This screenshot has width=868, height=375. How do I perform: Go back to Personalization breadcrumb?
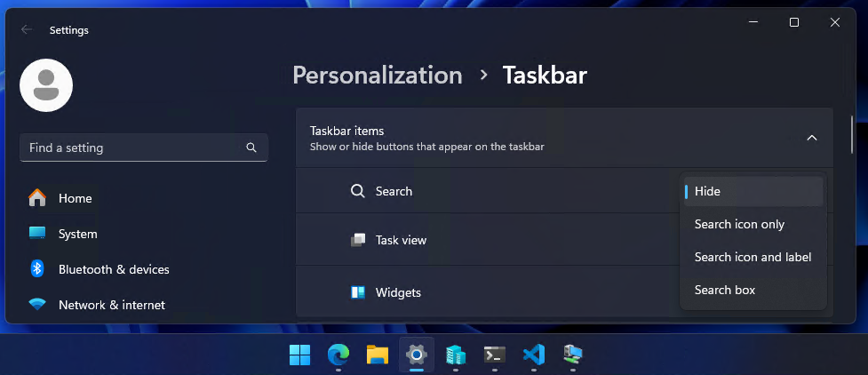(x=378, y=75)
